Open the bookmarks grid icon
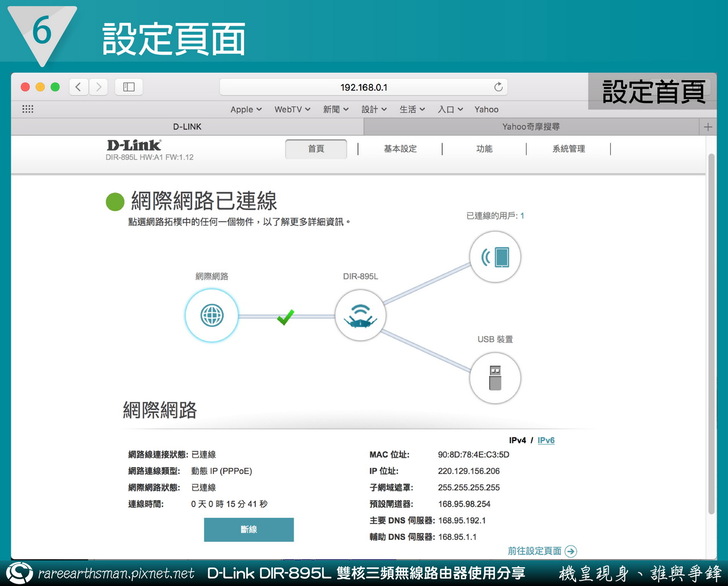Screen dimensions: 728x586 pyautogui.click(x=28, y=109)
